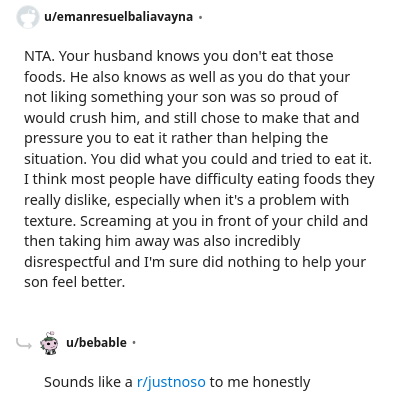Image resolution: width=400 pixels, height=417 pixels.
Task: Click the phrase "Sounds like a" in the reply
Action: click(x=88, y=382)
